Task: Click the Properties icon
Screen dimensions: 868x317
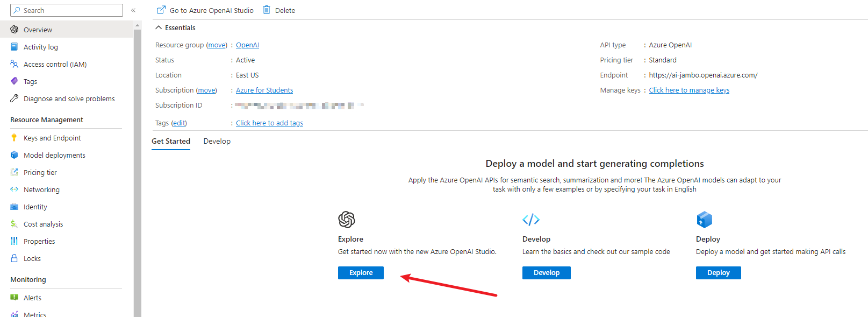Action: [x=15, y=241]
